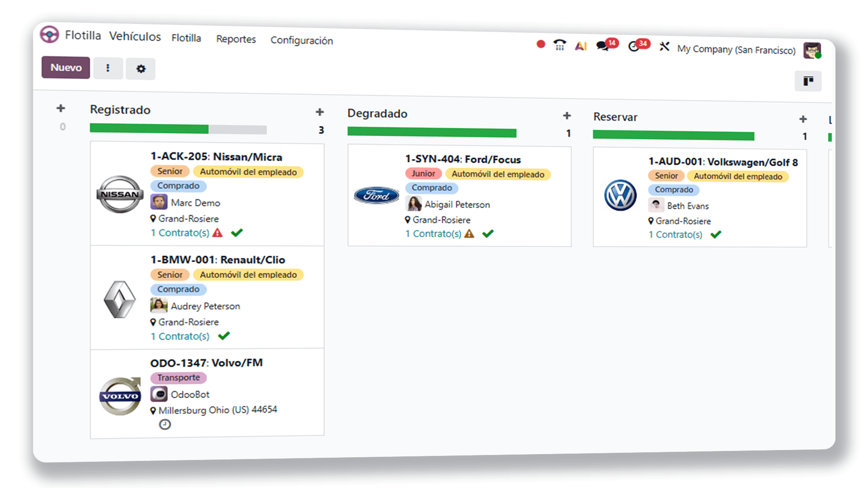Click Degradado column progress bar
Image resolution: width=868 pixels, height=488 pixels.
click(432, 132)
